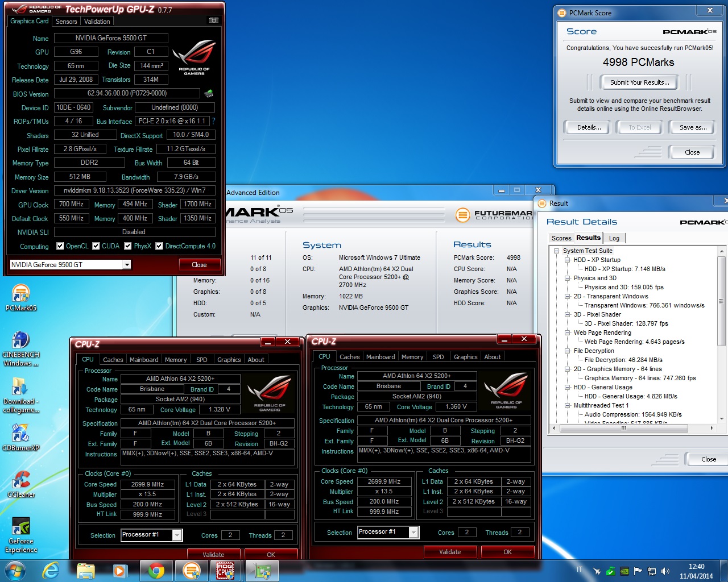Click Close button in Result Details window
728x582 pixels.
coord(708,459)
